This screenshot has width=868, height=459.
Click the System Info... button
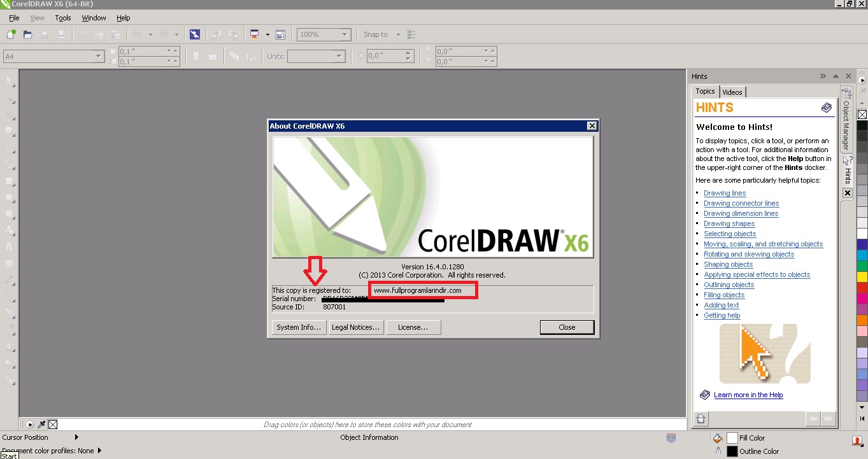click(299, 327)
